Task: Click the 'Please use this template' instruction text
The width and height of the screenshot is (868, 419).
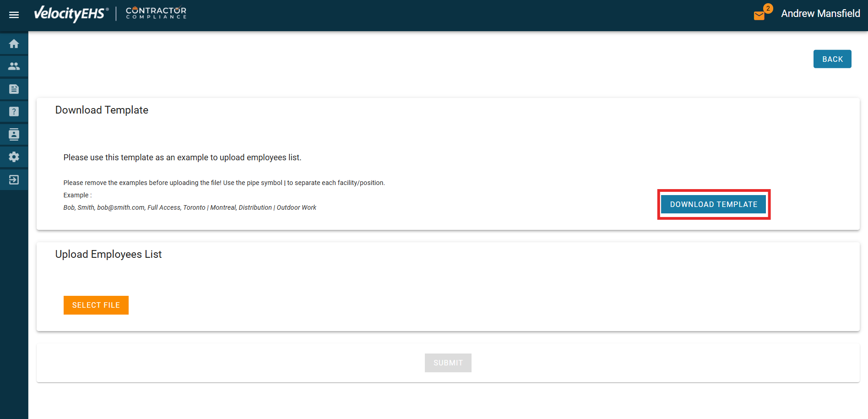Action: (x=182, y=158)
